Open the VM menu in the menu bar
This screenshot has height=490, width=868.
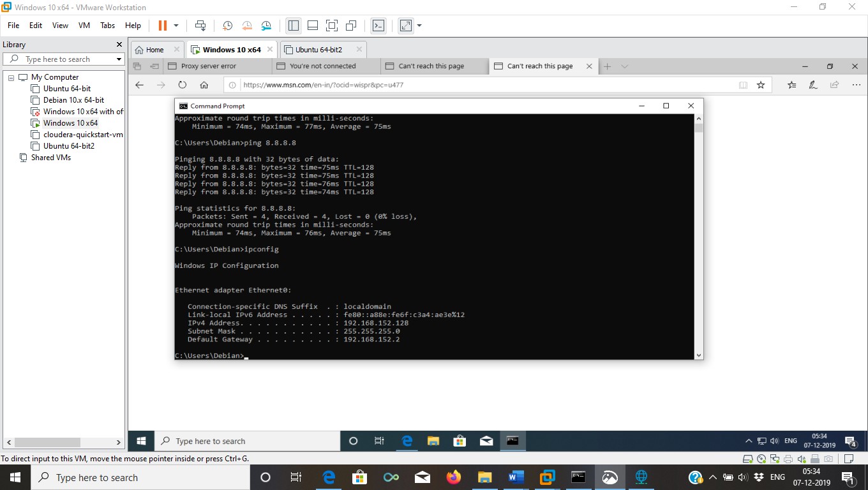(84, 26)
